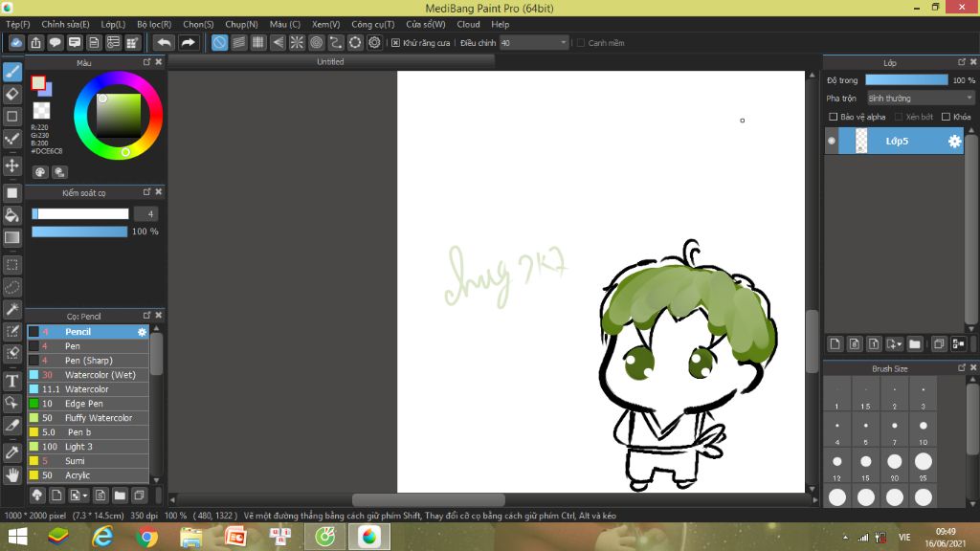Open Bộ lọc(R) menu
Viewport: 980px width, 551px height.
tap(154, 24)
